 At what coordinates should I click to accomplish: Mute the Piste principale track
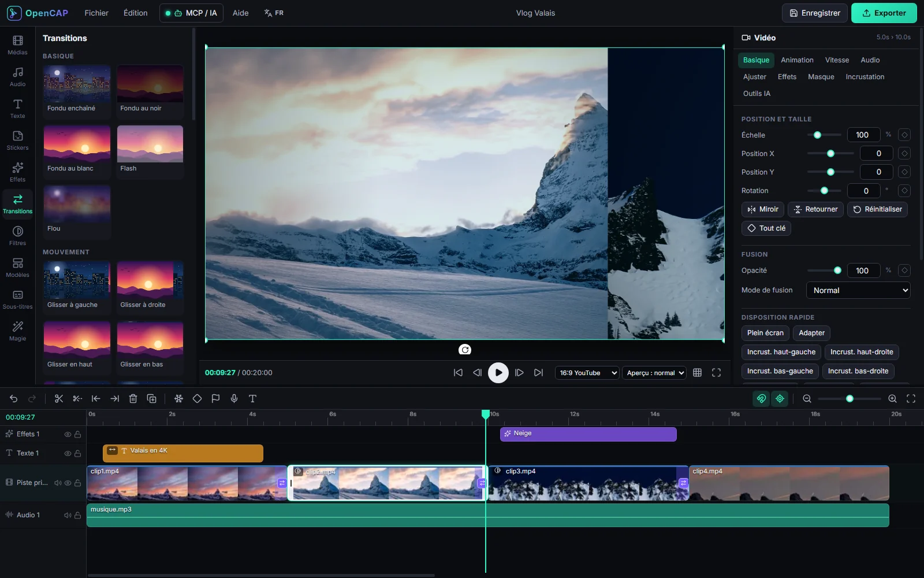(58, 483)
